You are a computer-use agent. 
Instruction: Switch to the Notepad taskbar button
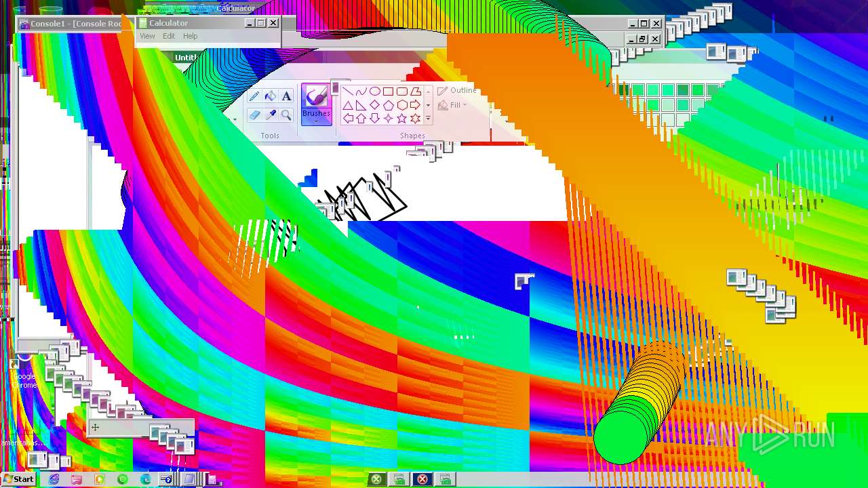(x=189, y=479)
